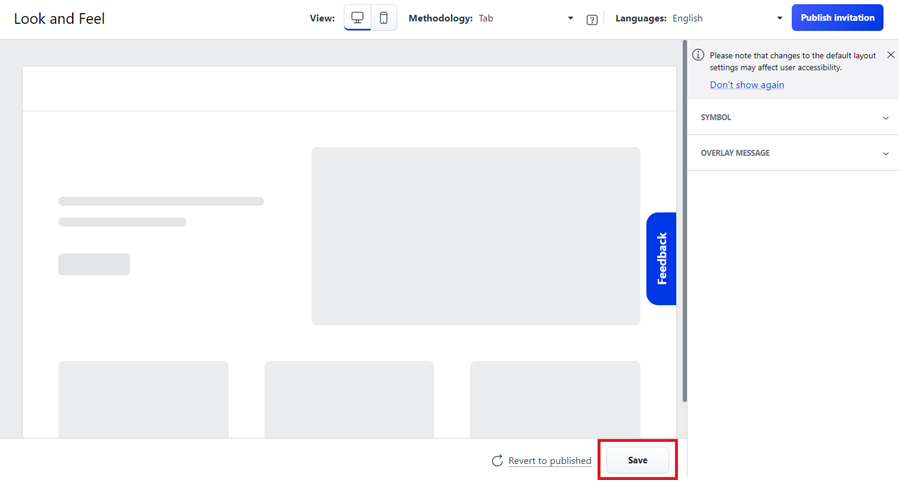900x481 pixels.
Task: Click the revert circular arrow icon
Action: [x=497, y=460]
